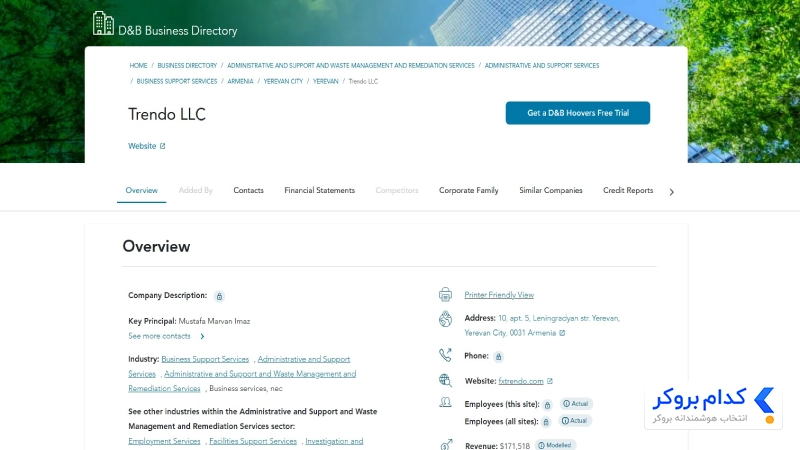Go to HOME breadcrumb
This screenshot has height=450, width=800.
138,65
